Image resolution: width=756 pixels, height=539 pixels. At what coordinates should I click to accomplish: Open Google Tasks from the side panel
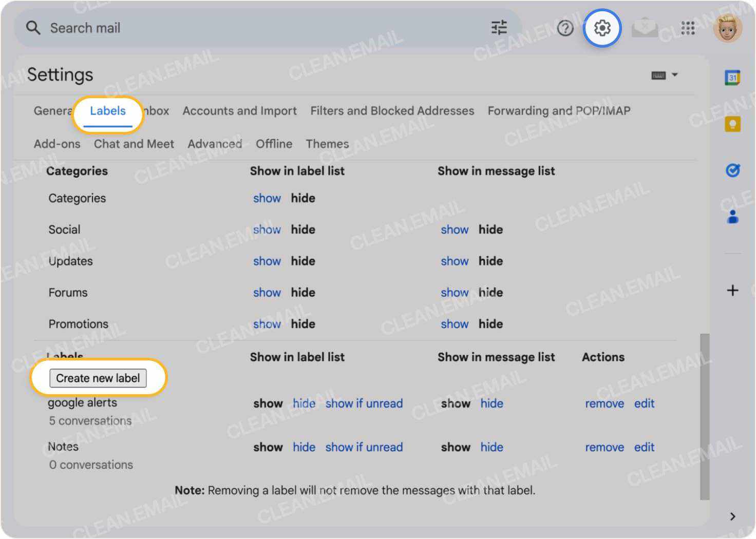point(732,170)
